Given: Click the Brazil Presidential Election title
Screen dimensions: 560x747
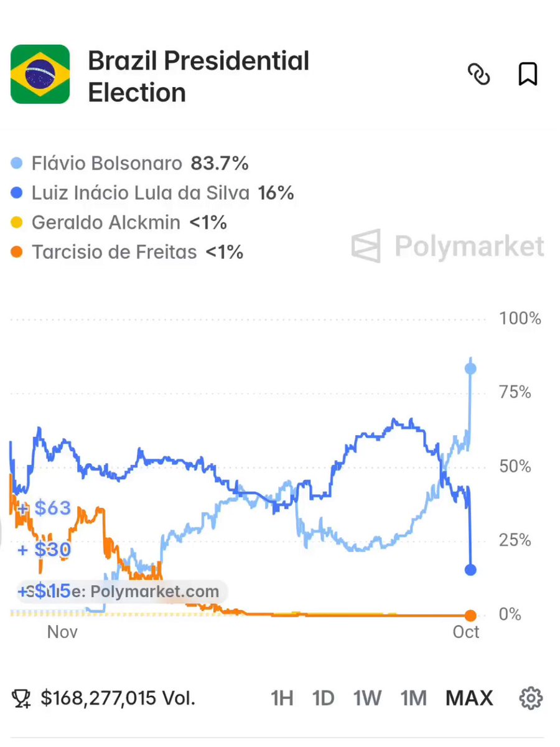Looking at the screenshot, I should coord(198,77).
